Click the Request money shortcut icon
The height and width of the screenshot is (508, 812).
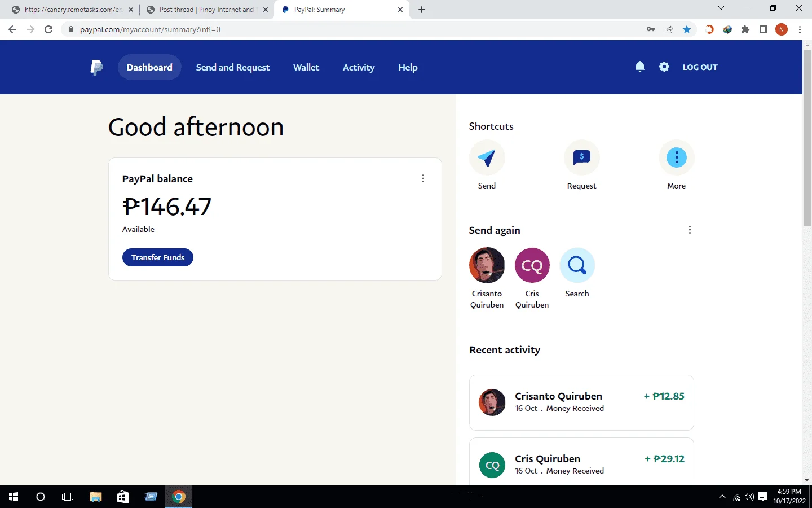581,157
